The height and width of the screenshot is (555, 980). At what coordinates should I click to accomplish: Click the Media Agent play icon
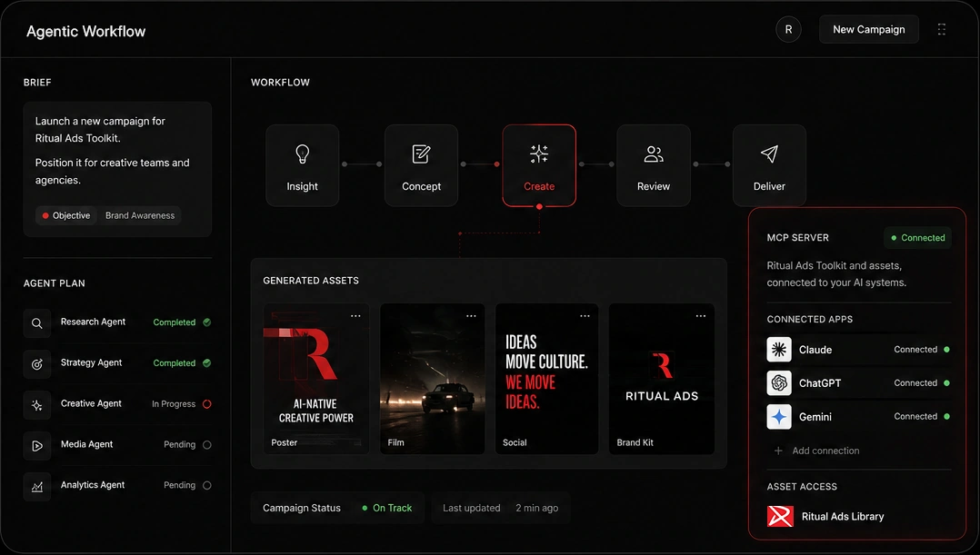pyautogui.click(x=37, y=446)
